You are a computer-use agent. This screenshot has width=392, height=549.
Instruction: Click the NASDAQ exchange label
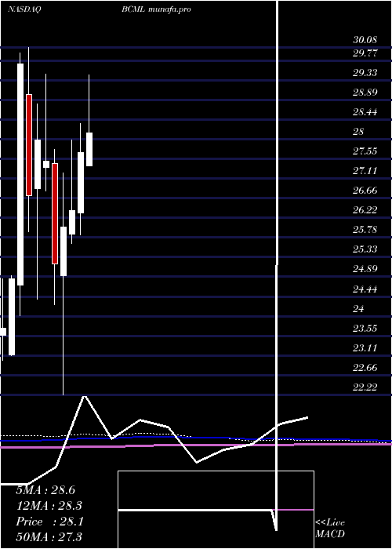point(24,9)
